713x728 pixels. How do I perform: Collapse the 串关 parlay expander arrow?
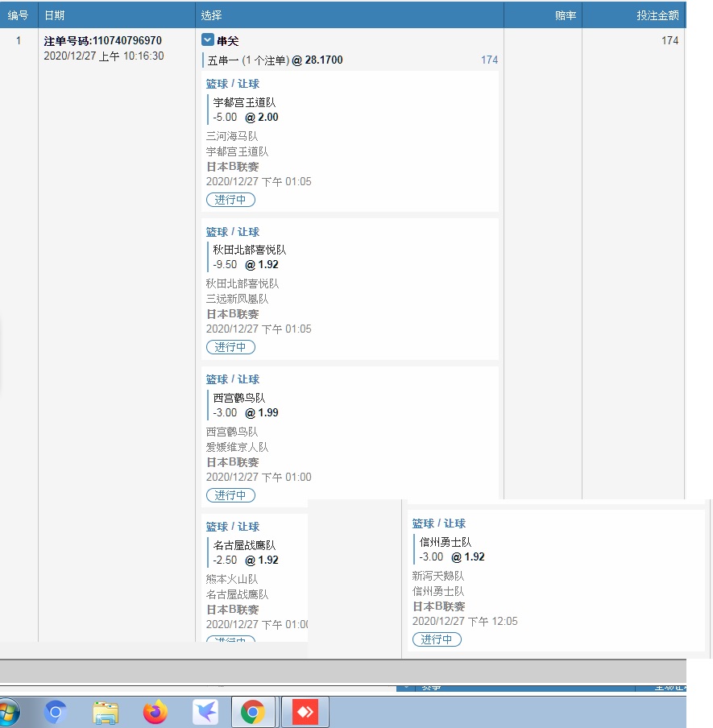(x=208, y=40)
